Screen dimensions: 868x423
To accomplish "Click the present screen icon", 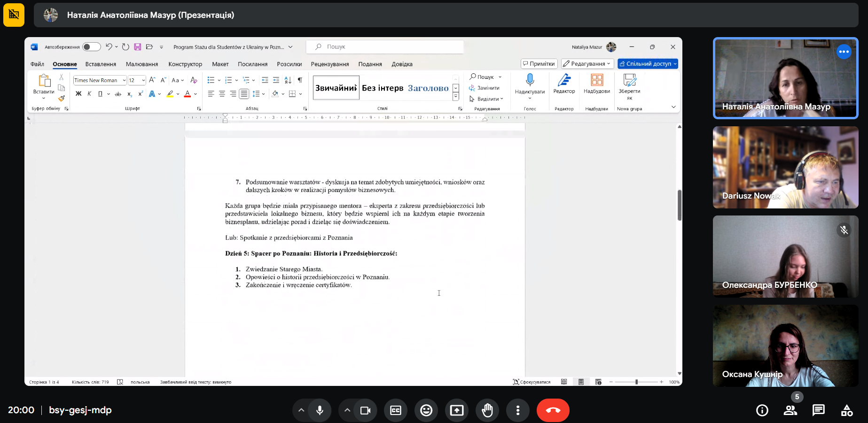I will pyautogui.click(x=457, y=410).
